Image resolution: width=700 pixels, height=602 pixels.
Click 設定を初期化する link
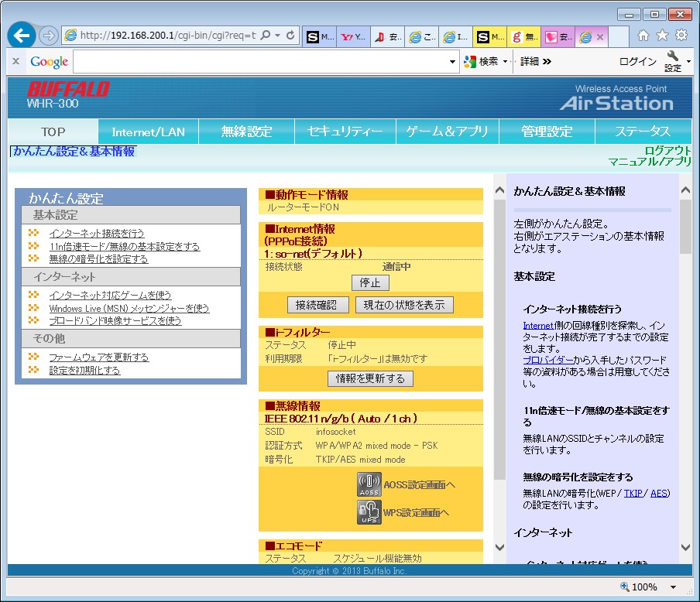(x=84, y=371)
